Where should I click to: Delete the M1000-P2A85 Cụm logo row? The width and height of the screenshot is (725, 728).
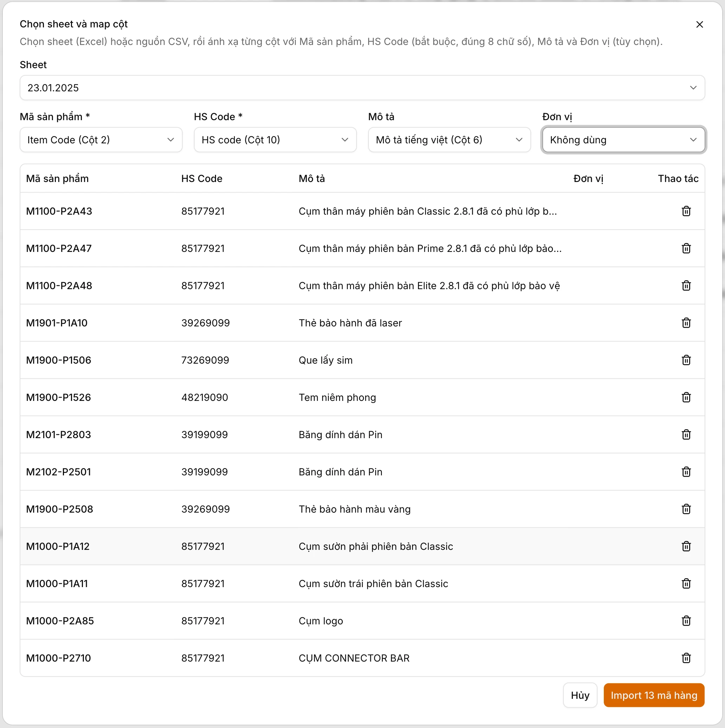pos(686,621)
